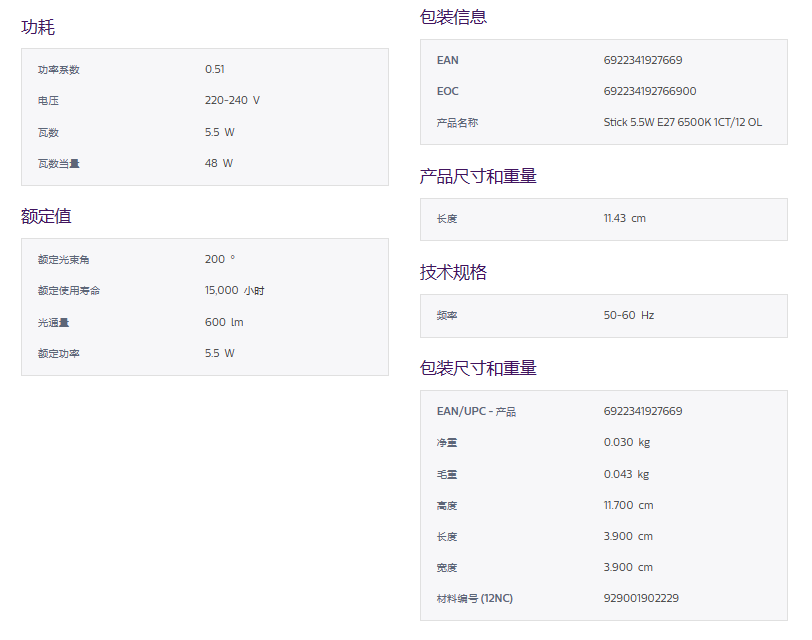This screenshot has width=812, height=640.
Task: Click the 额定光束角 label
Action: pos(63,259)
